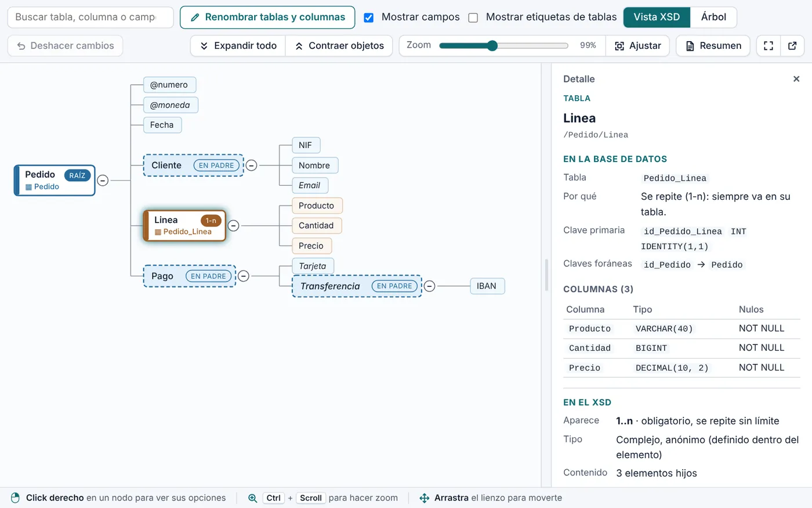The image size is (812, 508).
Task: Collapse the Pedido root node
Action: coord(103,181)
